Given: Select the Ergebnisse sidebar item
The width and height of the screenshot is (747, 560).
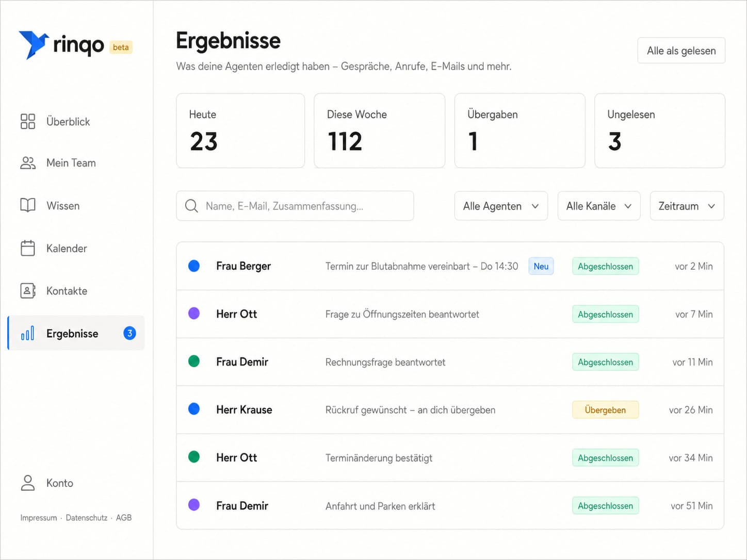Looking at the screenshot, I should [76, 333].
